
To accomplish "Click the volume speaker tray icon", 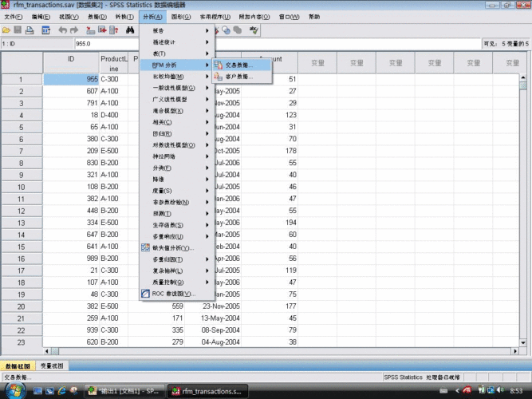I will (500, 390).
